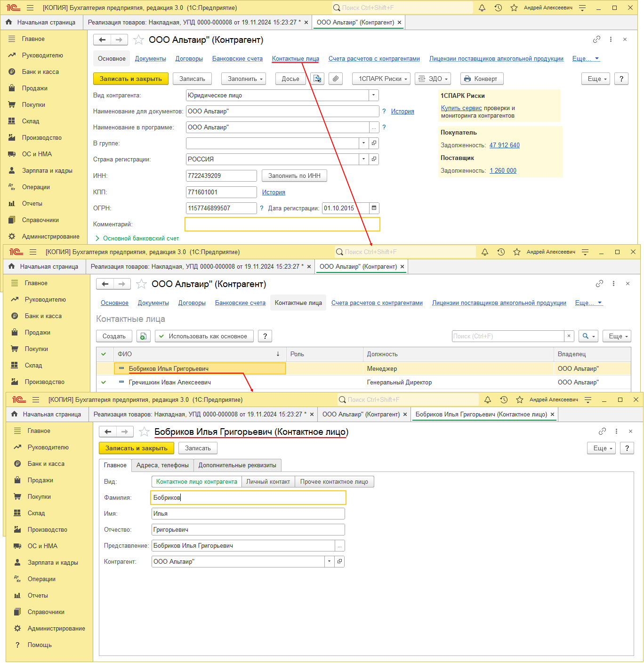This screenshot has height=663, width=644.
Task: Click ИНН field 7722439209
Action: coord(221,176)
